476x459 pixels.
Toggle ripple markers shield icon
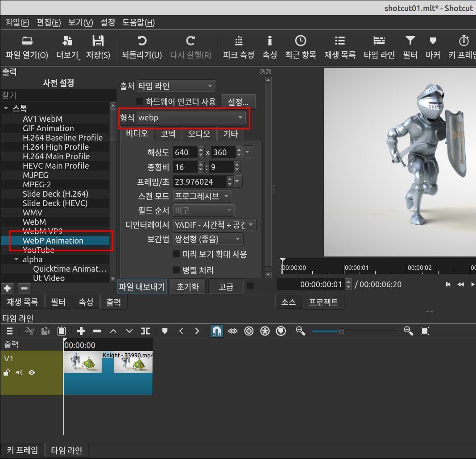click(281, 331)
